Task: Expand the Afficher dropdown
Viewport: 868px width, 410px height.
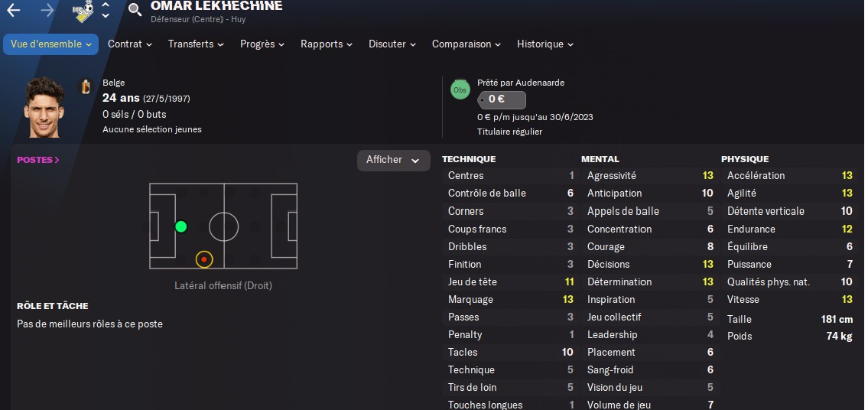Action: [x=393, y=160]
